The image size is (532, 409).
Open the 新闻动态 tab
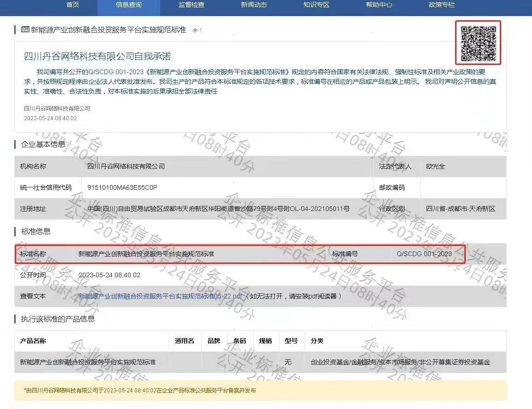pos(254,5)
